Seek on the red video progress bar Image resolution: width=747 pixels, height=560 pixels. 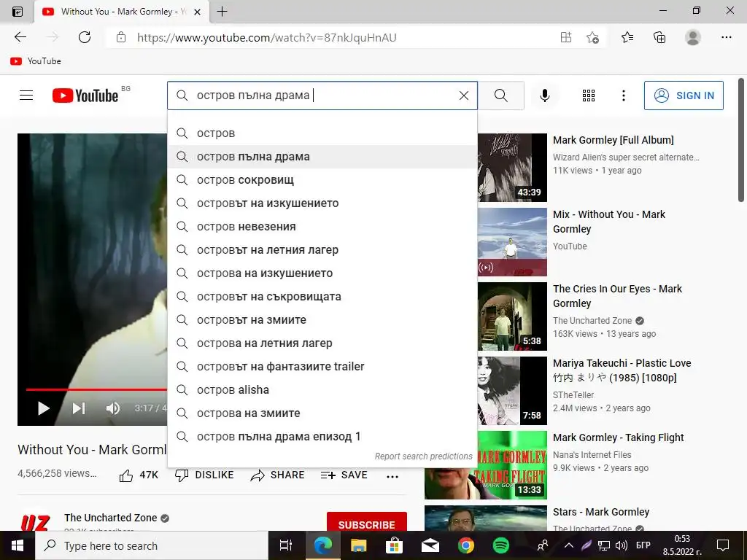[x=97, y=389]
